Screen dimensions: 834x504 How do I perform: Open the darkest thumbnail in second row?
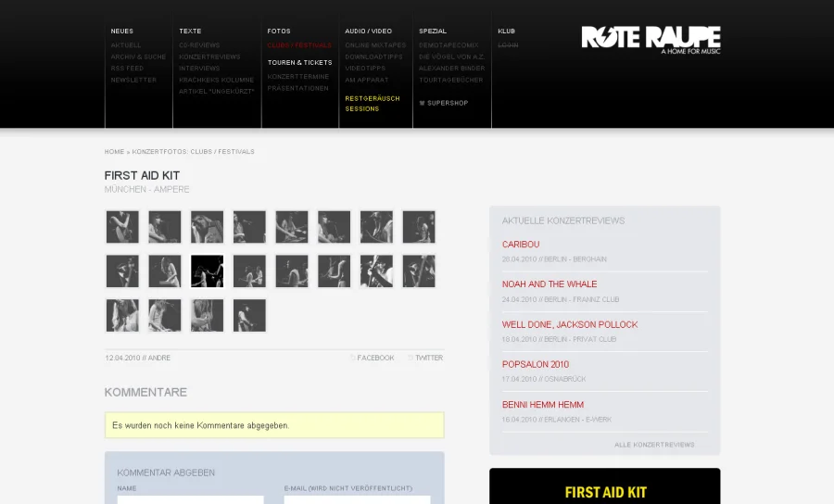[207, 271]
